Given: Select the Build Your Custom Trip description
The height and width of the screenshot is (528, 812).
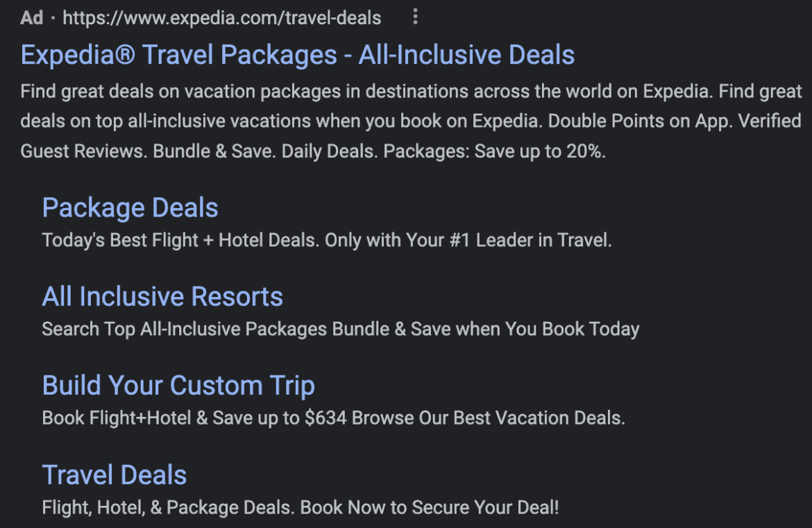Looking at the screenshot, I should click(x=333, y=418).
